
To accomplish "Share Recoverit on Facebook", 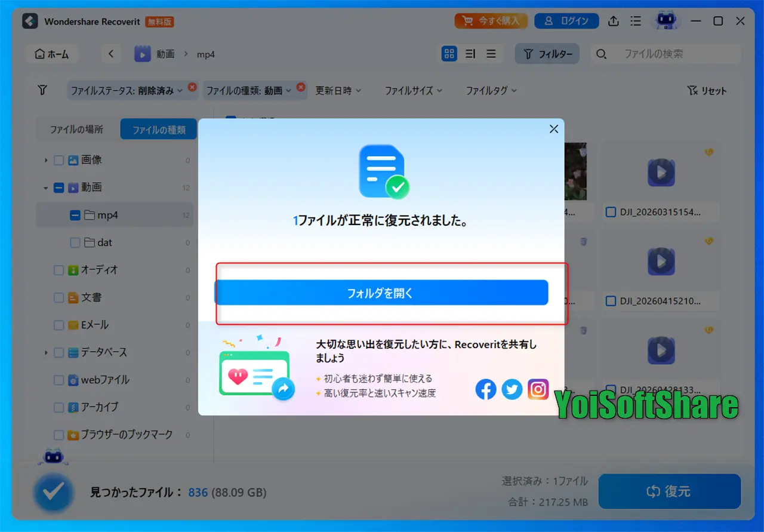I will click(x=486, y=390).
